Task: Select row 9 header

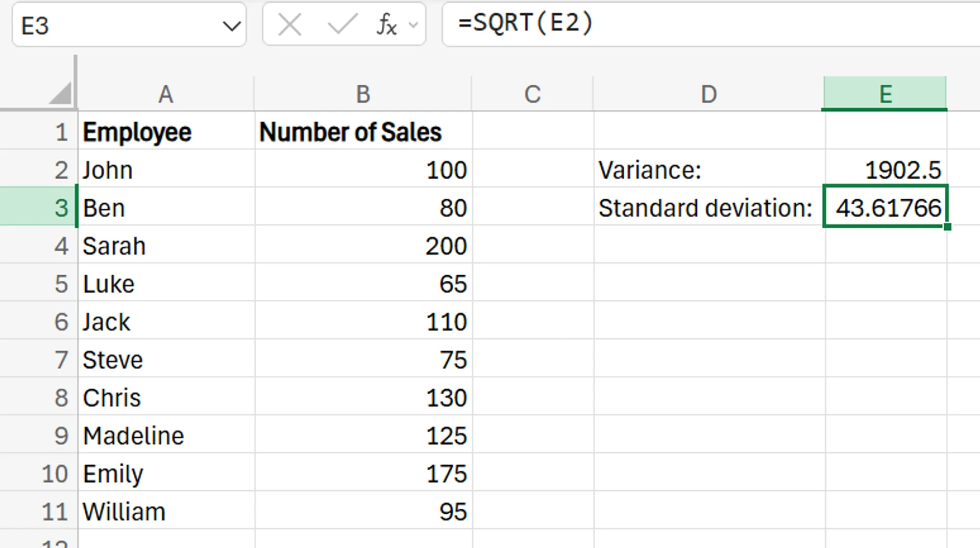Action: [x=39, y=435]
